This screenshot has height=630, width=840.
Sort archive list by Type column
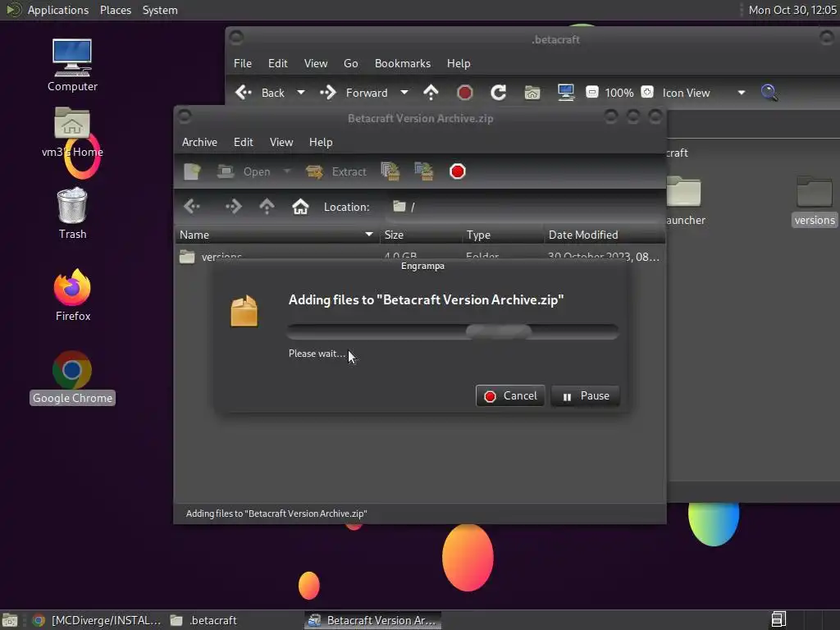(x=503, y=235)
